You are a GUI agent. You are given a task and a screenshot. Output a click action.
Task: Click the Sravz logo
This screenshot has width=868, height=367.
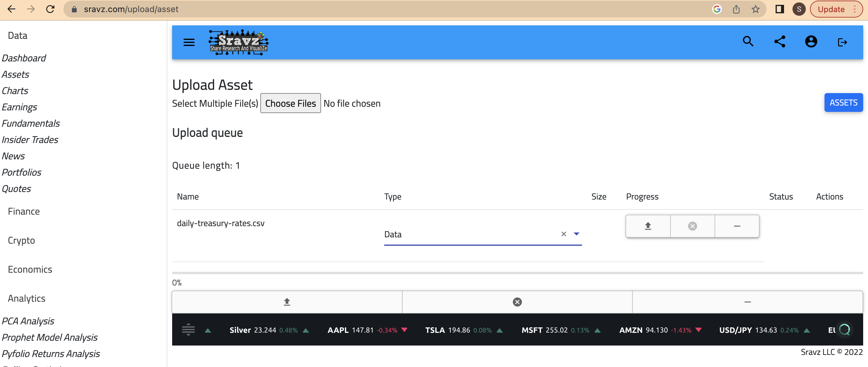point(239,42)
